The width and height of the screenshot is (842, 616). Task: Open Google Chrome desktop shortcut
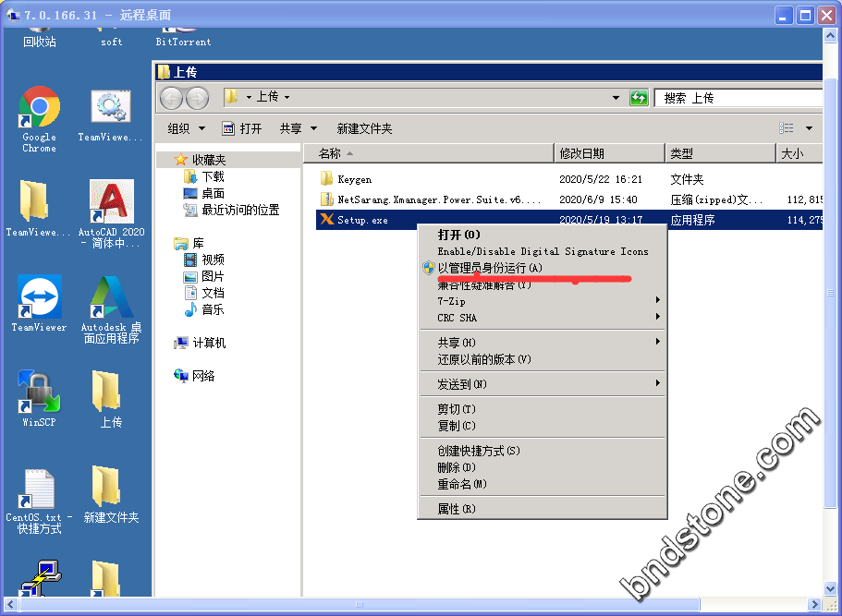tap(39, 109)
